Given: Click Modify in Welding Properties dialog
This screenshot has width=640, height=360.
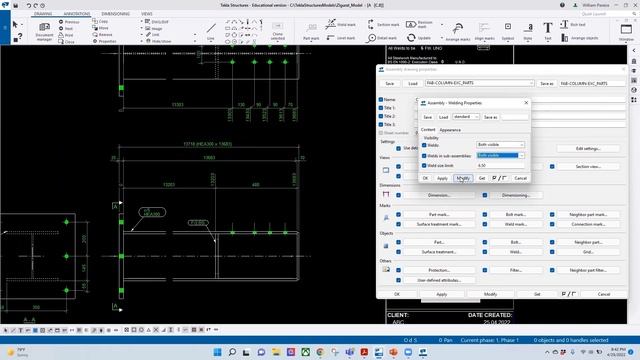Looking at the screenshot, I should [x=463, y=178].
